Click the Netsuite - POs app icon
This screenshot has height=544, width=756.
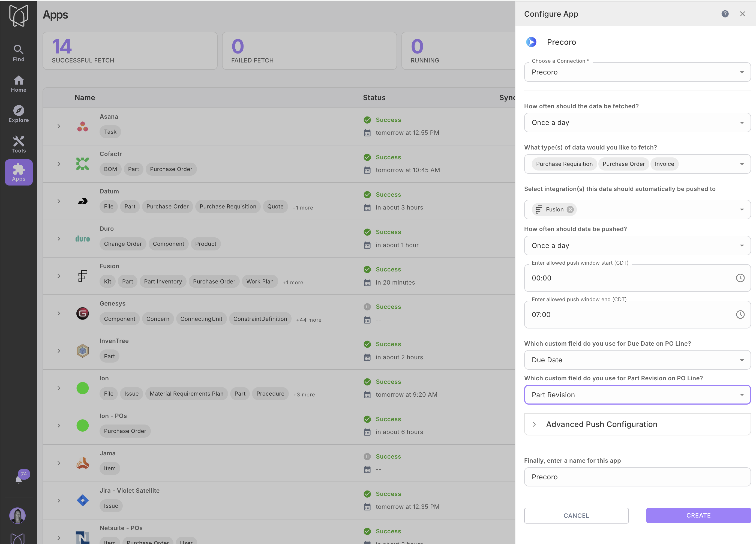(x=83, y=537)
